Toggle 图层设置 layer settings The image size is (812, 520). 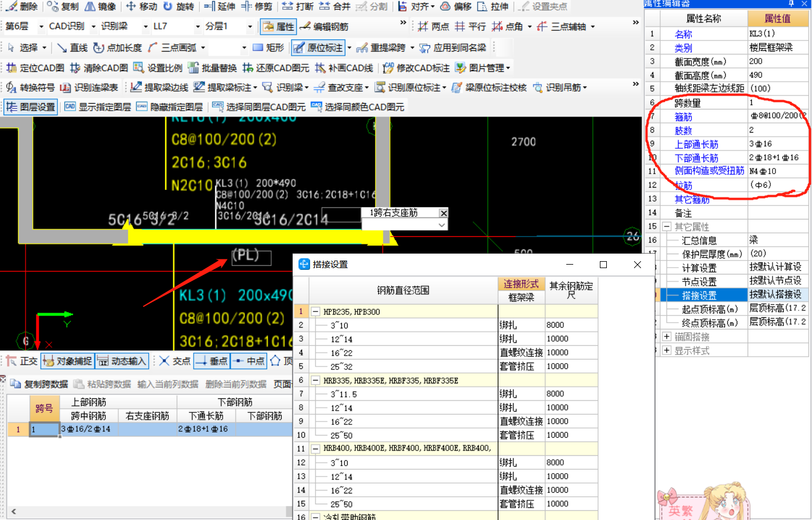point(31,107)
